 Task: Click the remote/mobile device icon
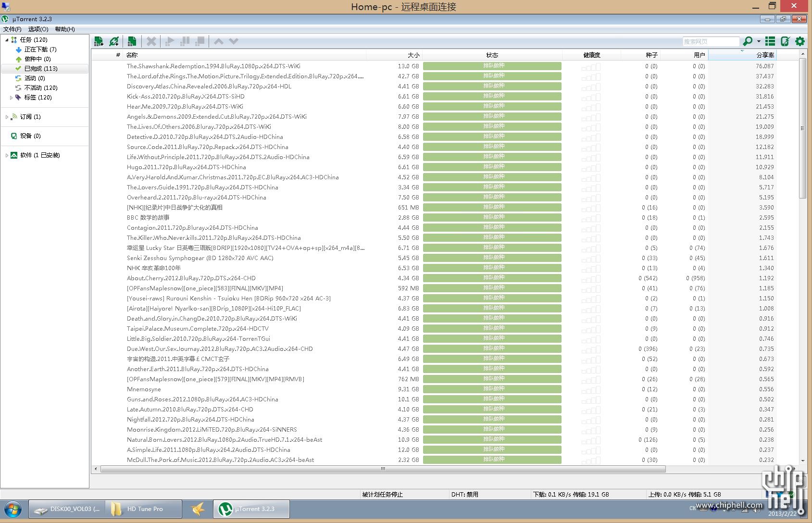(x=785, y=41)
